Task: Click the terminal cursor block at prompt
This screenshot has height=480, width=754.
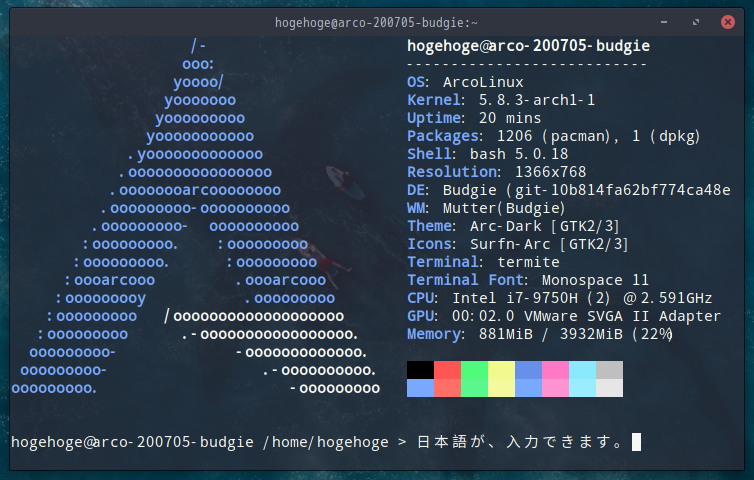Action: click(x=636, y=442)
